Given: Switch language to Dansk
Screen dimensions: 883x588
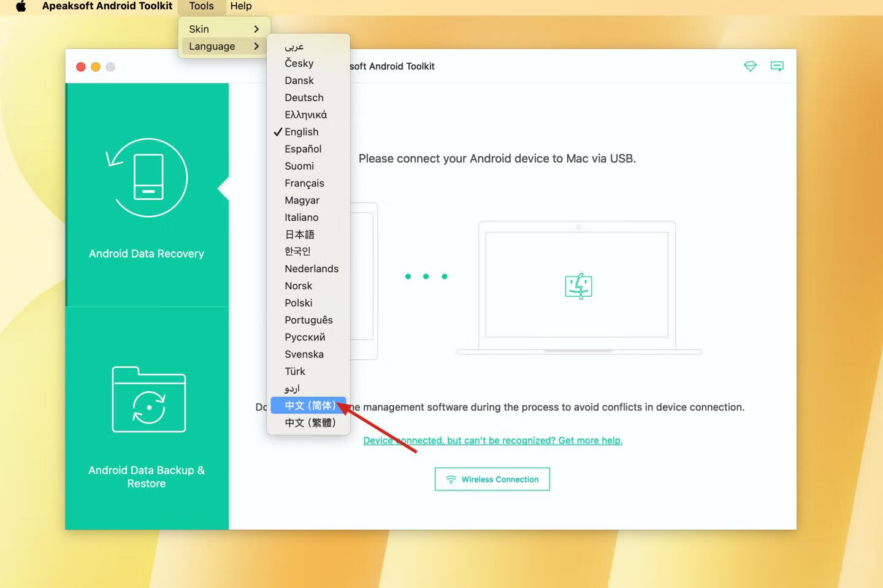Looking at the screenshot, I should coord(308,80).
